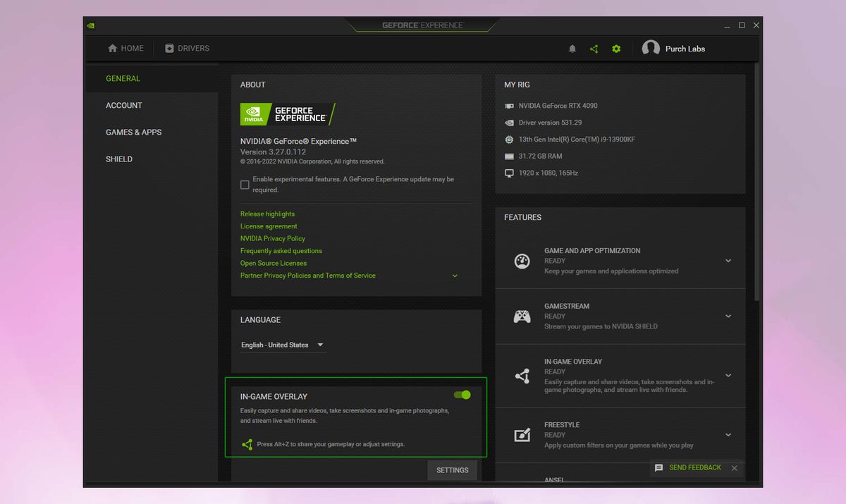Screen dimensions: 846x504
Task: Click the green share icon in header
Action: click(x=594, y=49)
